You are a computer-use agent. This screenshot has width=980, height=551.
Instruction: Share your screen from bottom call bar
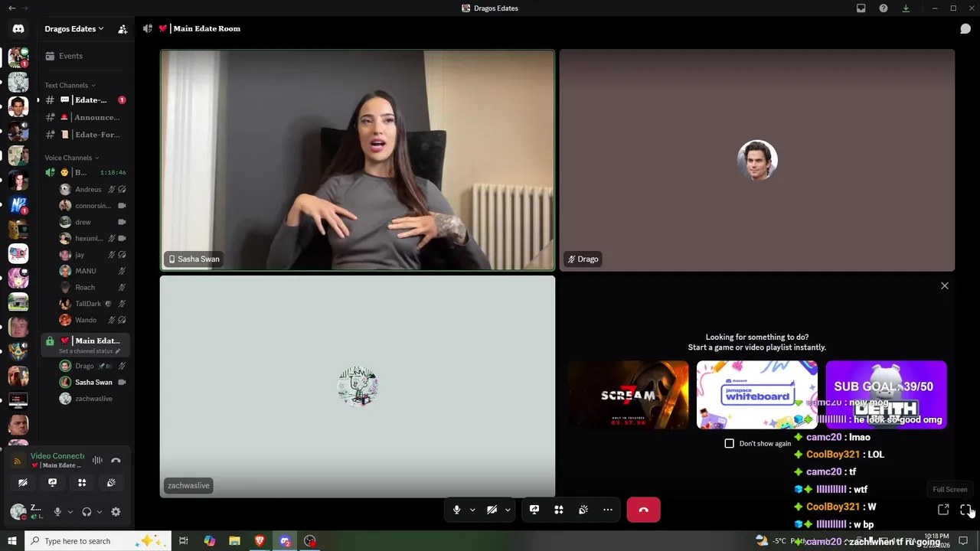point(534,510)
